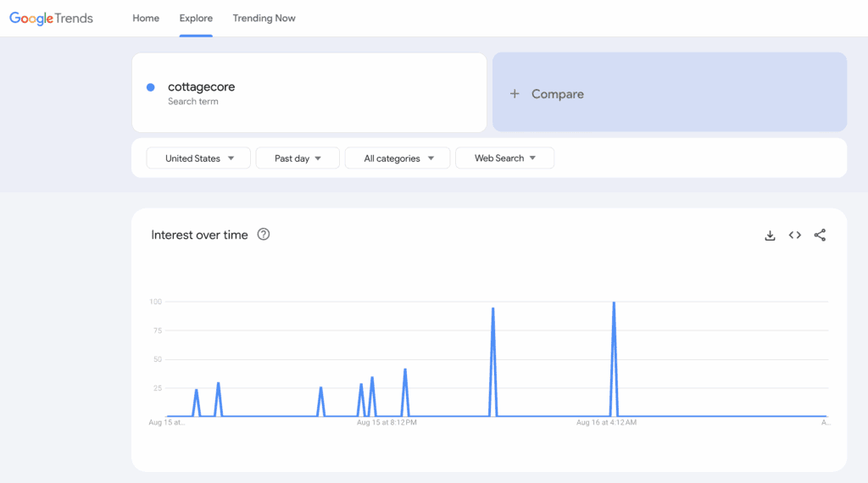This screenshot has height=483, width=868.
Task: Click the Google Trends logo
Action: [x=51, y=19]
